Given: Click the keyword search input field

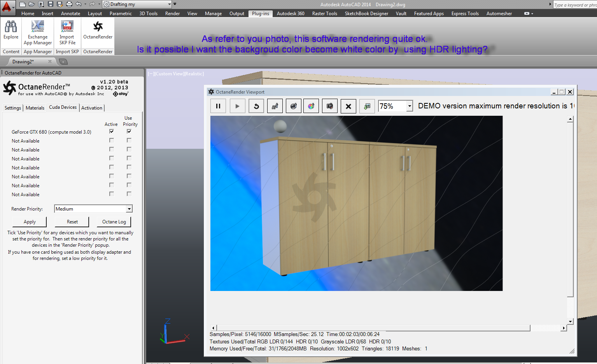Looking at the screenshot, I should coord(575,5).
